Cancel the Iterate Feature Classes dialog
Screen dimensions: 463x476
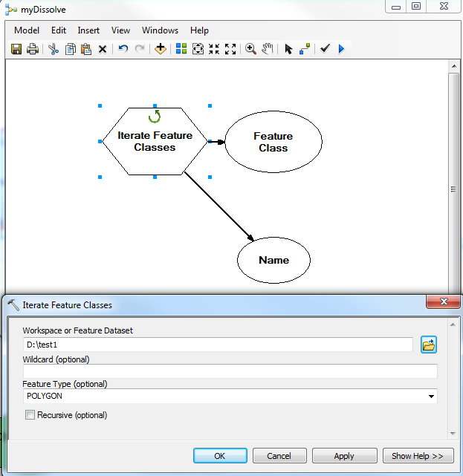pyautogui.click(x=279, y=456)
